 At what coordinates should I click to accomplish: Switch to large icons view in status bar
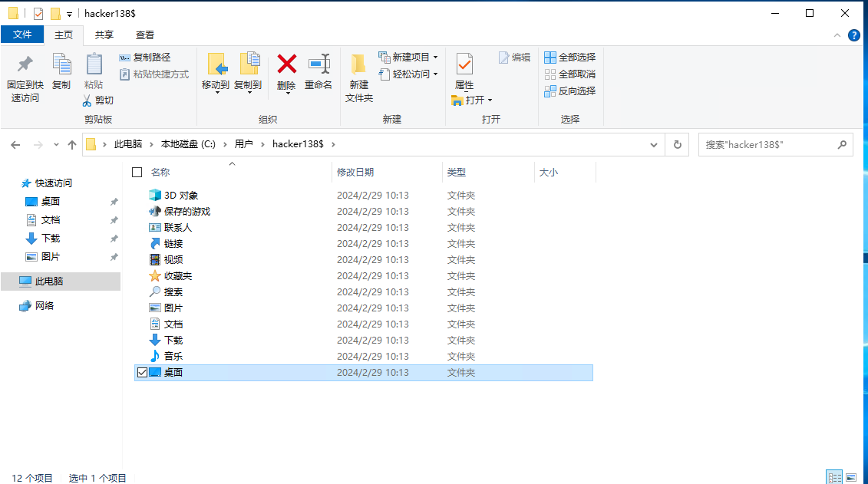tap(852, 477)
